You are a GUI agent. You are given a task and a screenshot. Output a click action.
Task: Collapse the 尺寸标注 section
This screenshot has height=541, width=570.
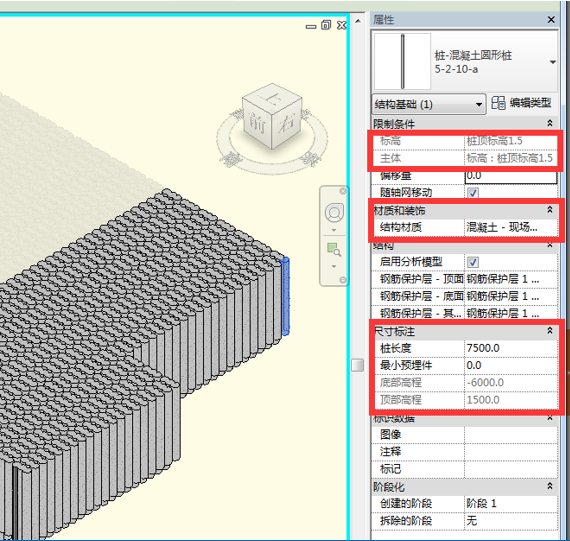[x=550, y=330]
